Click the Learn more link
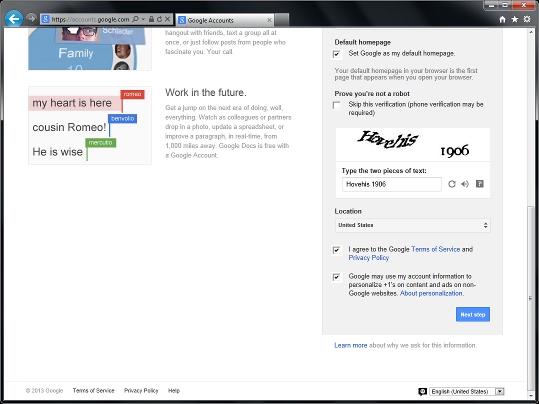Image resolution: width=539 pixels, height=404 pixels. pos(351,345)
